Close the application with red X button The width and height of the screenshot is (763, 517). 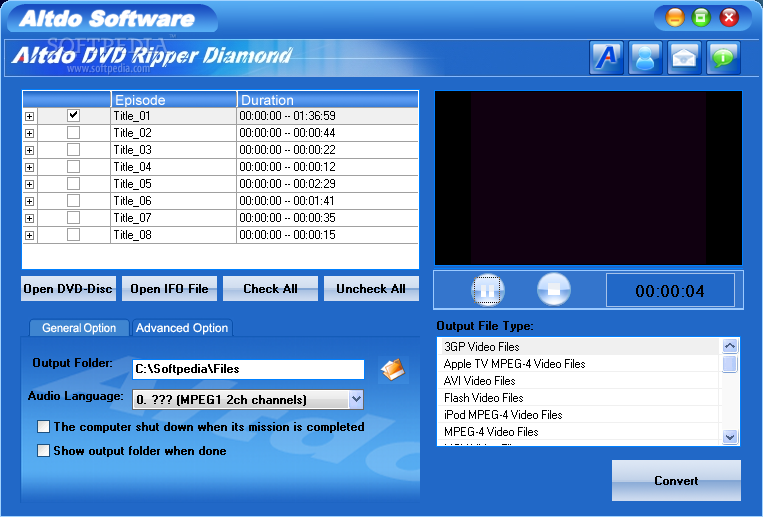[x=728, y=18]
